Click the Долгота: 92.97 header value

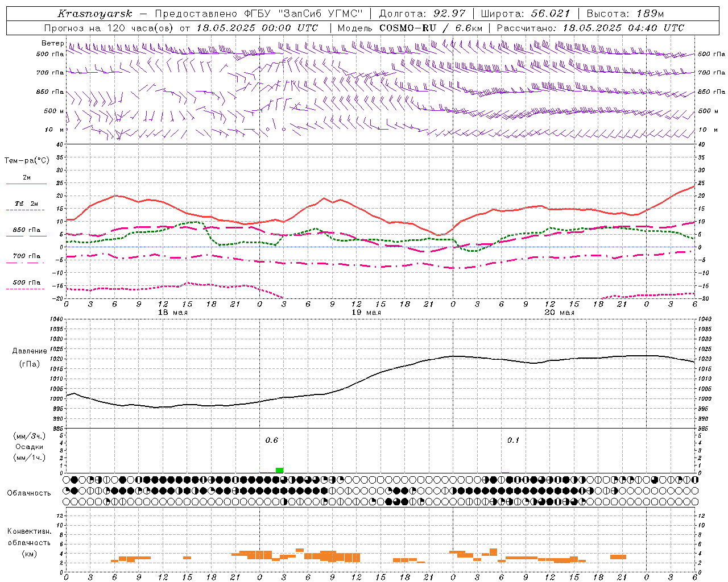coord(421,14)
